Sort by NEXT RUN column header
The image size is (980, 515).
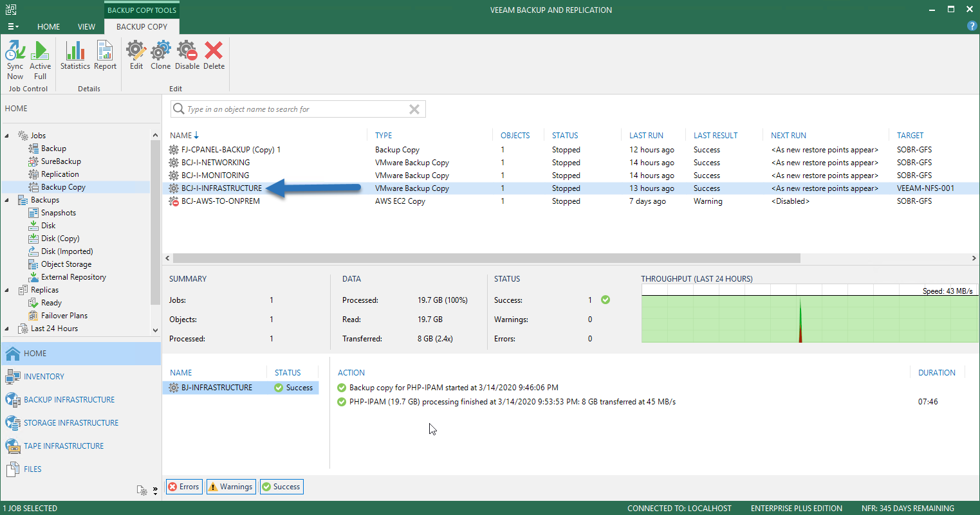(788, 136)
